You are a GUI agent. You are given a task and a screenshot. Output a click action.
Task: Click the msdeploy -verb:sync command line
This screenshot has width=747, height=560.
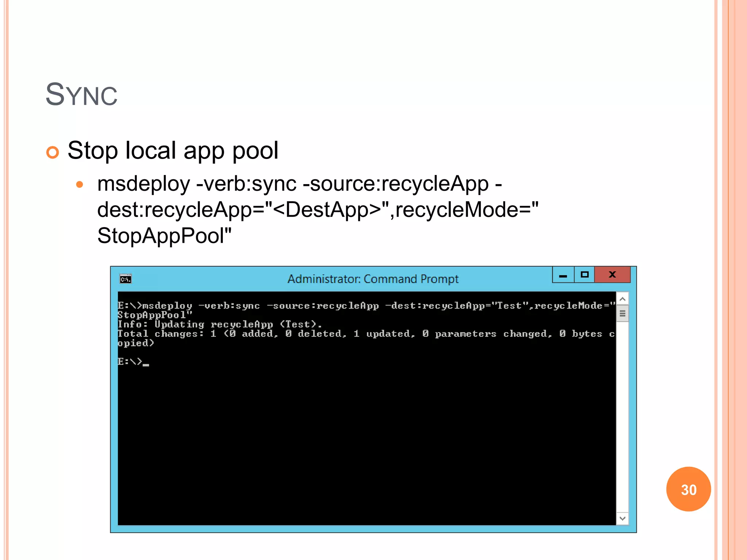[366, 306]
